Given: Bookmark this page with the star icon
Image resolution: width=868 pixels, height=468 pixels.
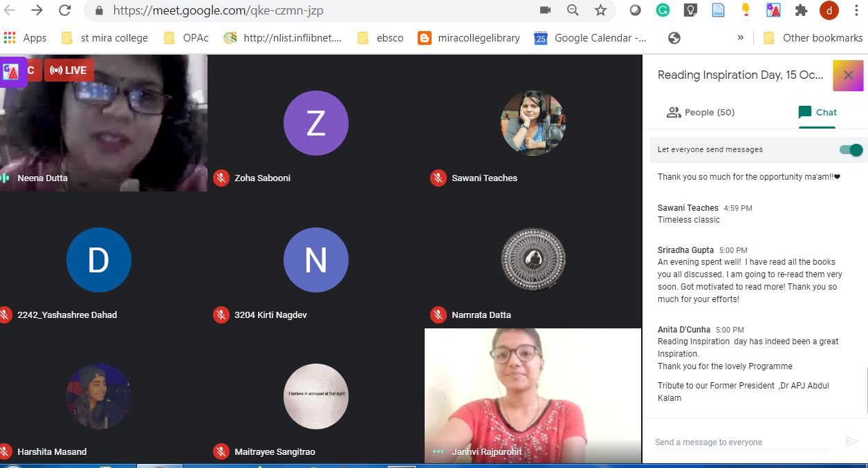Looking at the screenshot, I should [600, 10].
